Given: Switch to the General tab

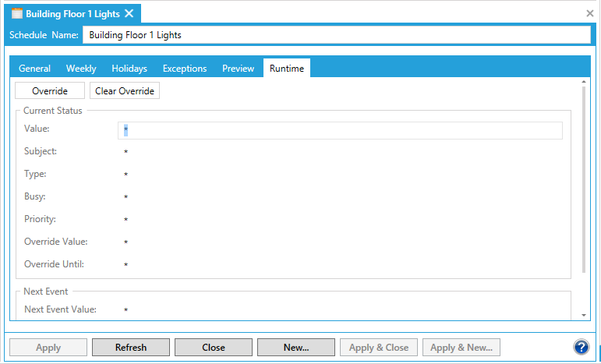Looking at the screenshot, I should click(x=34, y=69).
